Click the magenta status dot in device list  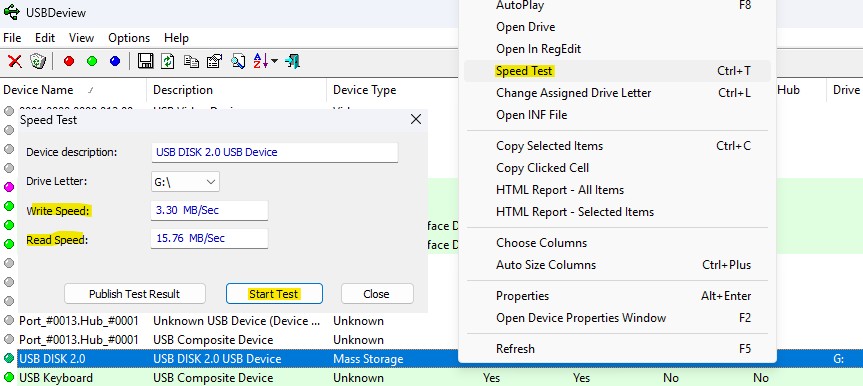pos(9,187)
